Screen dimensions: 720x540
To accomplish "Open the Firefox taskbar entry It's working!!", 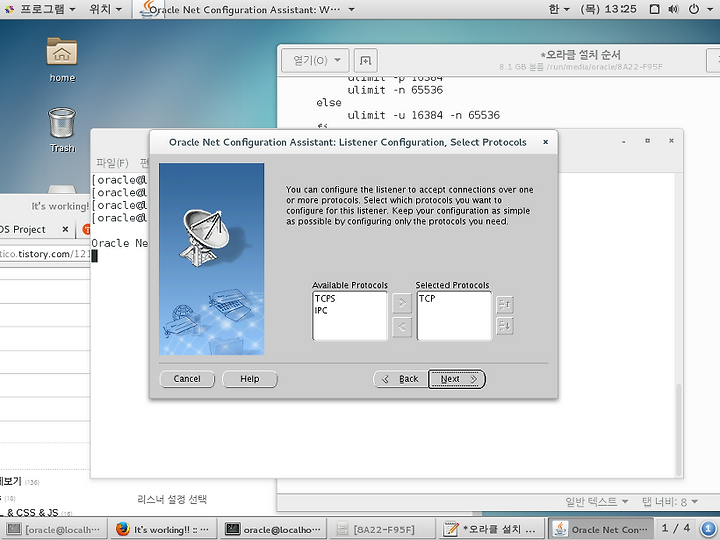I will [x=163, y=529].
